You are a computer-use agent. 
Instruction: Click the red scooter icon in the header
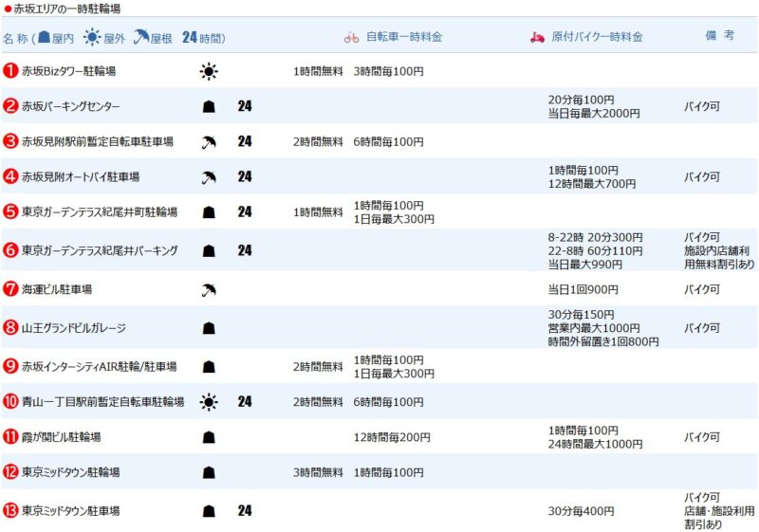[537, 37]
